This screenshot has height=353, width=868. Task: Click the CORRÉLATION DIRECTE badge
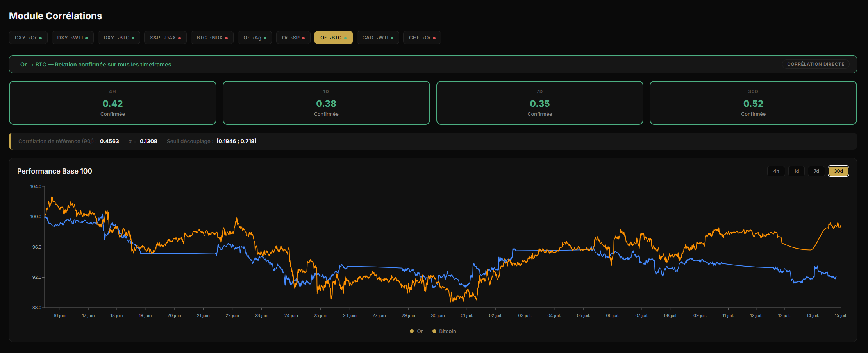pos(816,64)
